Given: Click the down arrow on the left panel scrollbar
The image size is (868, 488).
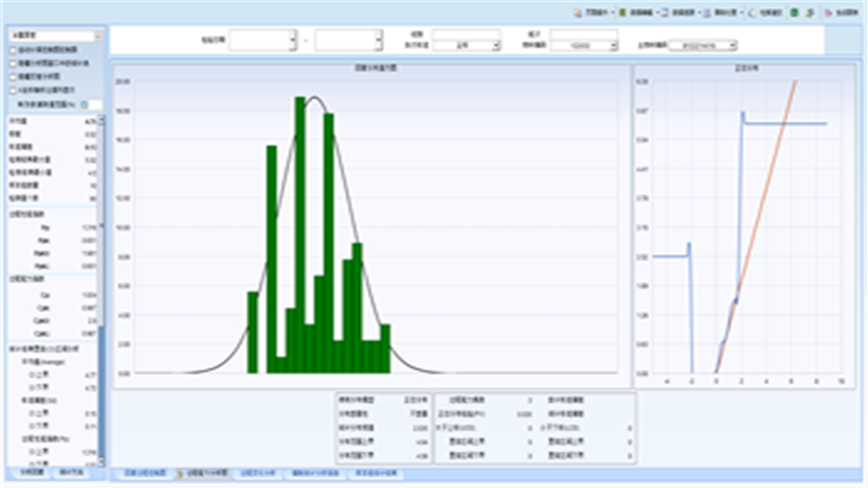Looking at the screenshot, I should tap(101, 462).
